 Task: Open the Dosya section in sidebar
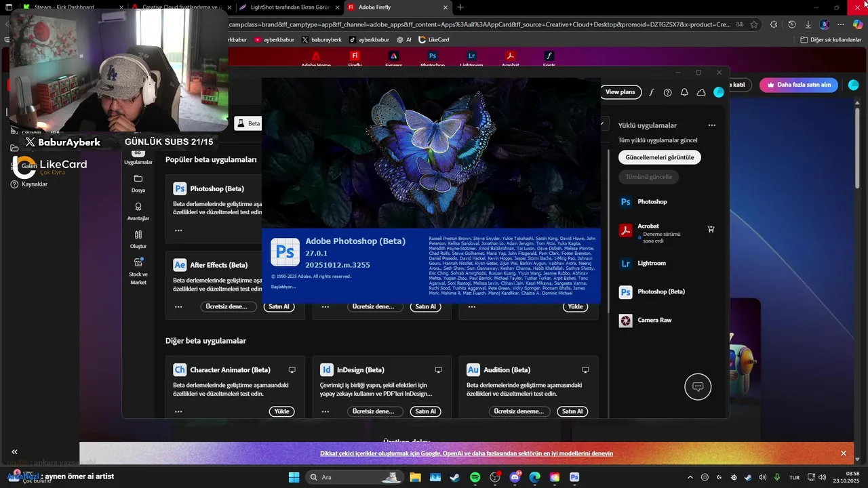(x=138, y=183)
